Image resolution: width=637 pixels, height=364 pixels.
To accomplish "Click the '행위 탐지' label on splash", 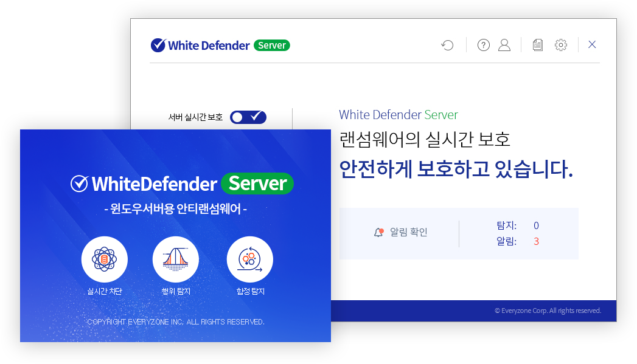I will (175, 291).
